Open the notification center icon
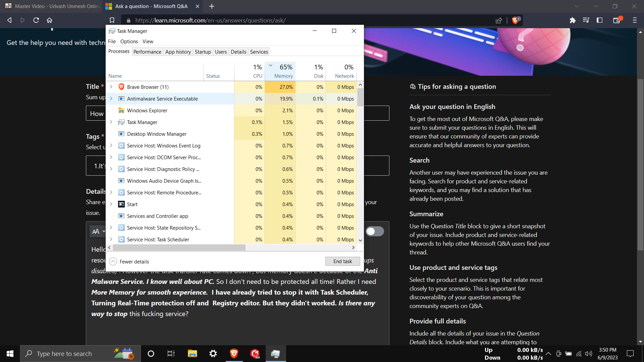Screen dimensions: 644x362 point(630,354)
